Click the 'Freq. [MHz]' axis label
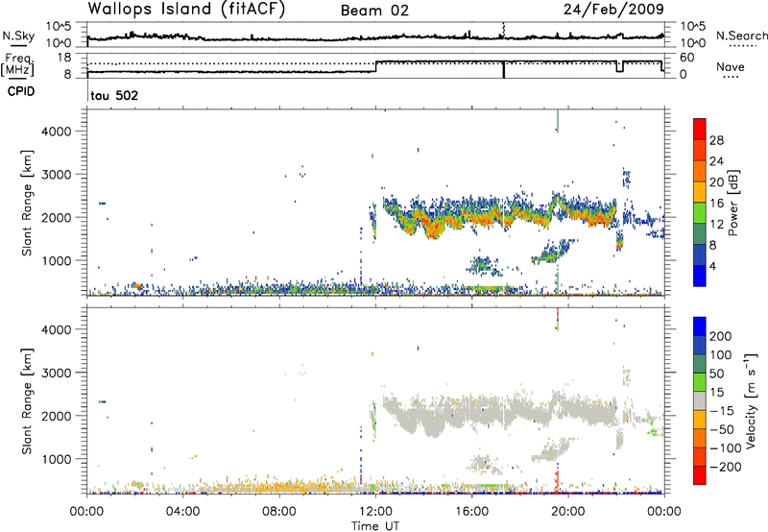The width and height of the screenshot is (768, 532). point(17,64)
